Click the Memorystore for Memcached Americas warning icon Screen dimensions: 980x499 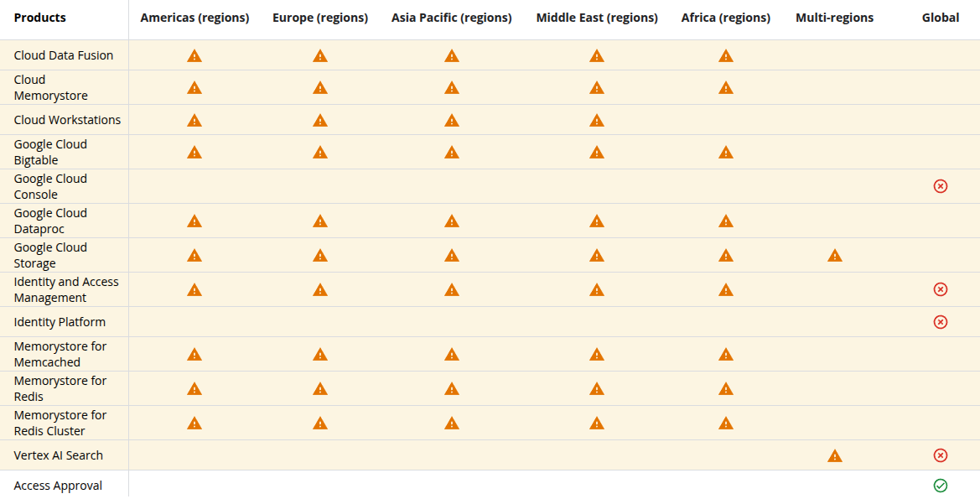194,355
